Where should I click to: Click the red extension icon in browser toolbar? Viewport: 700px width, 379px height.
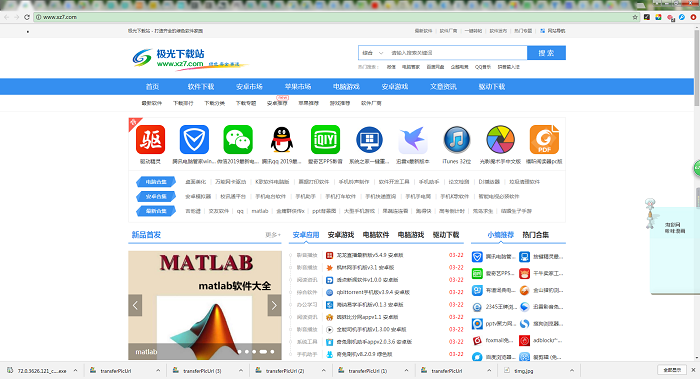tap(693, 17)
